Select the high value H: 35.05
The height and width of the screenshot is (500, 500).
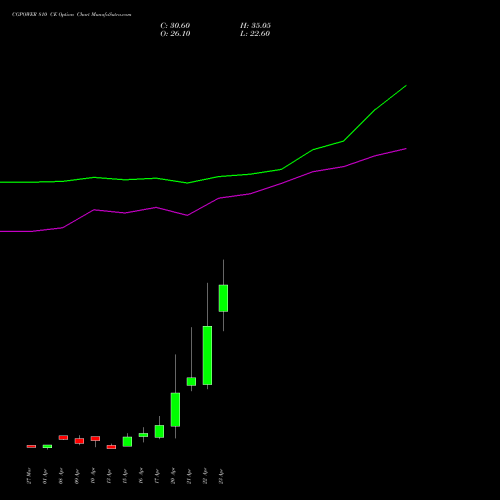coord(255,26)
